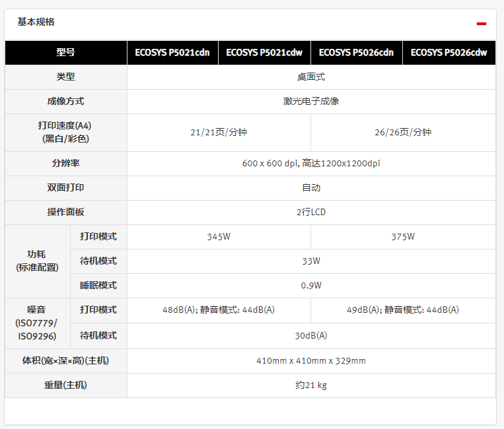Select the ECOSYS P5026cdn column header
The width and height of the screenshot is (504, 429).
[x=357, y=53]
